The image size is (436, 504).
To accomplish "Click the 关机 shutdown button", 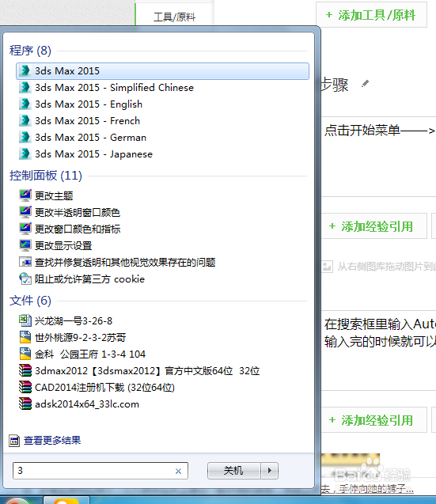I will click(233, 471).
